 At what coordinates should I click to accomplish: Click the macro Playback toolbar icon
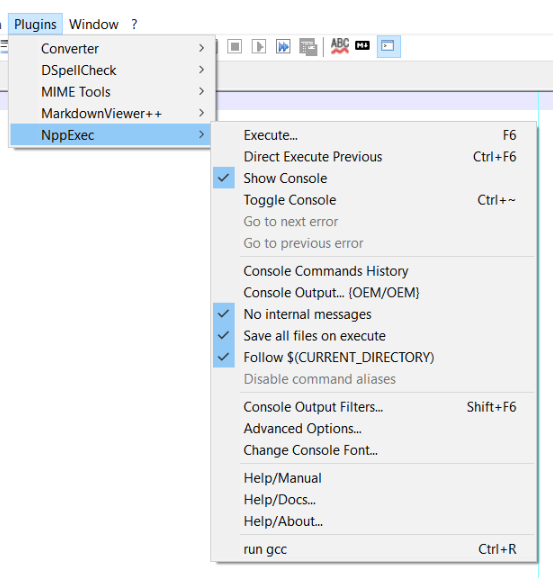point(259,46)
